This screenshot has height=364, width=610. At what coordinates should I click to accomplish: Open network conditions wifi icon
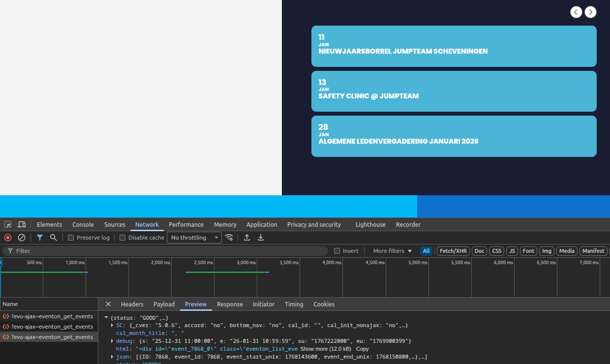229,238
